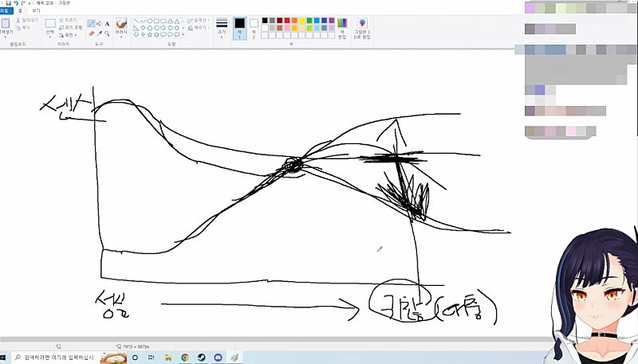The width and height of the screenshot is (638, 364).
Task: Pick the orange color swatch
Action: tap(294, 21)
